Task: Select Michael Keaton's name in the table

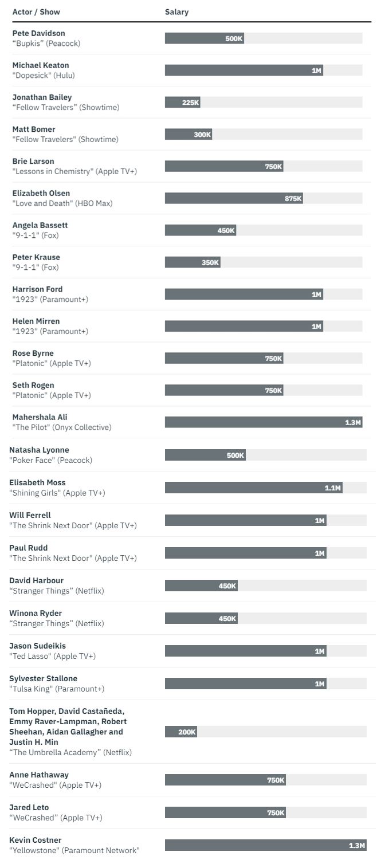Action: coord(41,65)
